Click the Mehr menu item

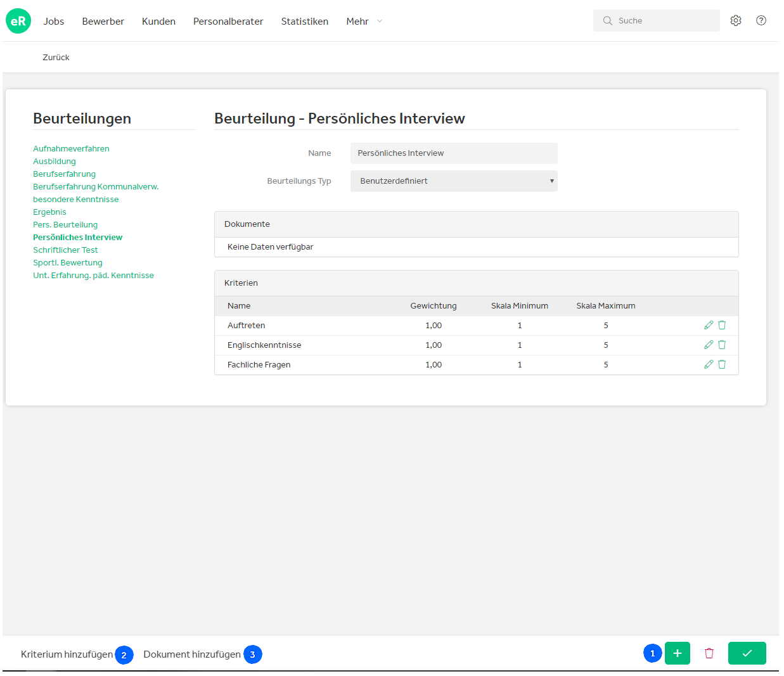357,22
